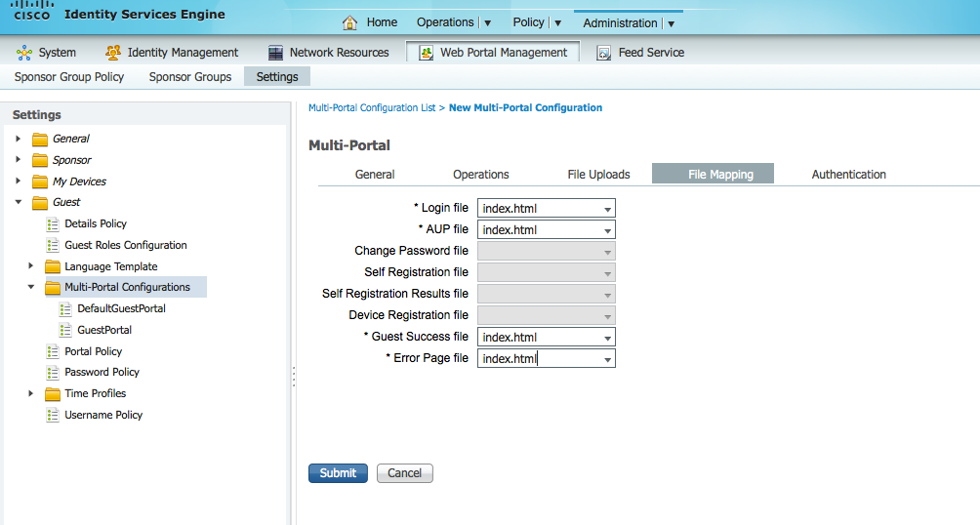Click the Multi-Portal Configurations folder icon
The image size is (980, 525).
click(x=53, y=288)
